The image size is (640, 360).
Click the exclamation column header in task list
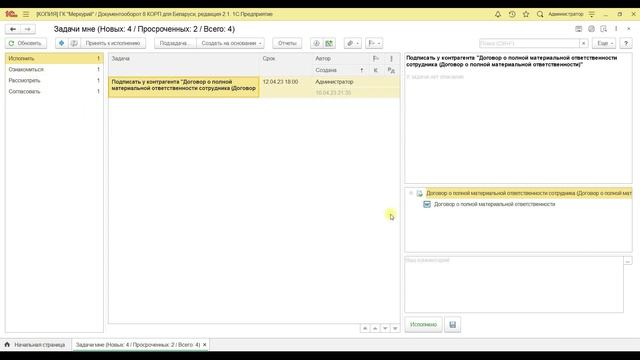pyautogui.click(x=391, y=58)
